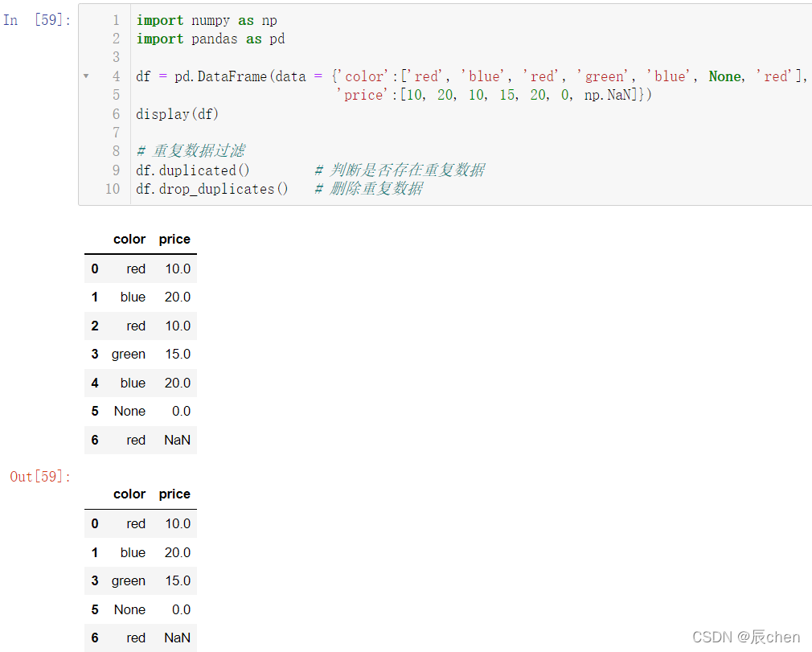
Task: Click the display(df) code line
Action: coord(177,114)
